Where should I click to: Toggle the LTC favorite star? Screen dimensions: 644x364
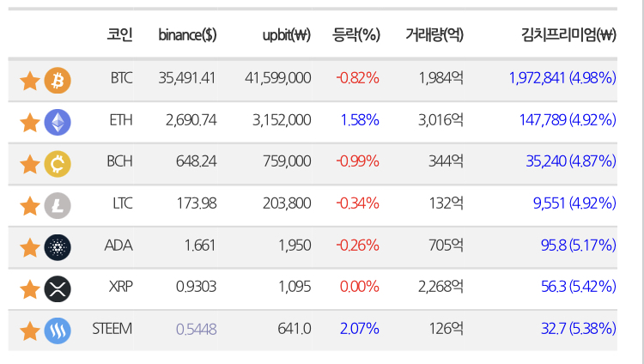point(29,205)
